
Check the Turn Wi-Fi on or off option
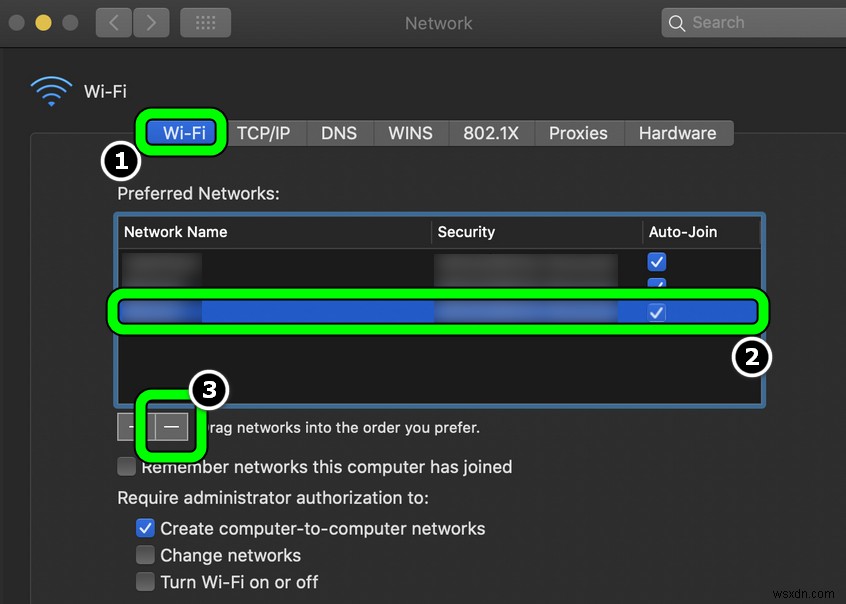(x=145, y=582)
